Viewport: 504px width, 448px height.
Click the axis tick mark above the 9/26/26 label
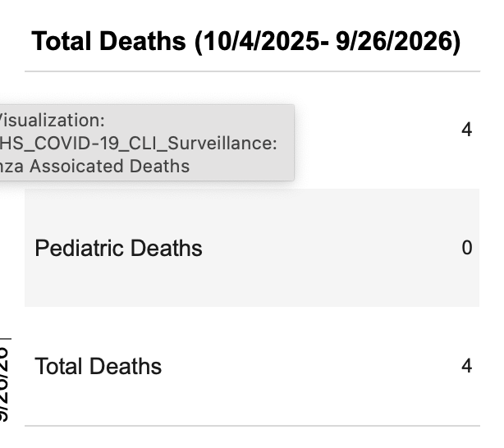[x=7, y=338]
